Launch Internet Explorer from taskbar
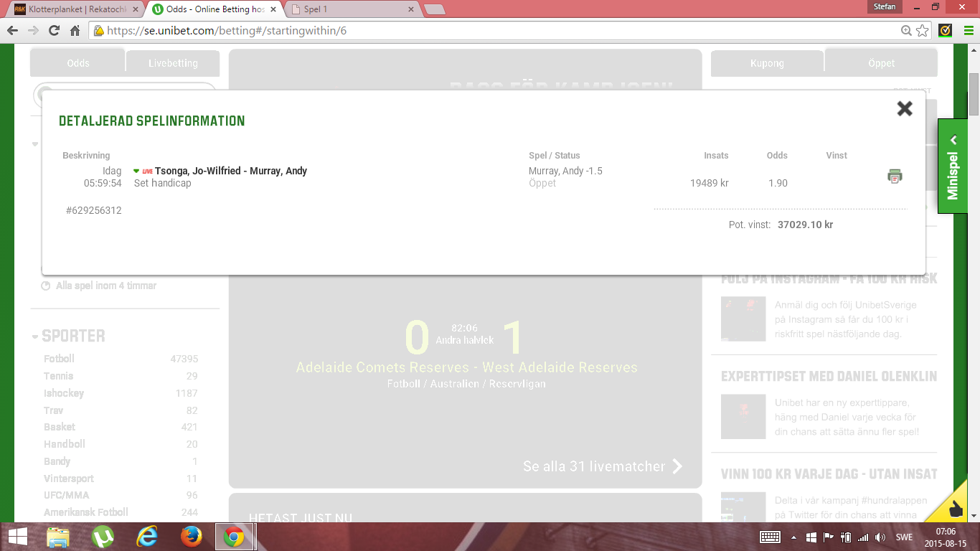The image size is (980, 551). [x=147, y=537]
